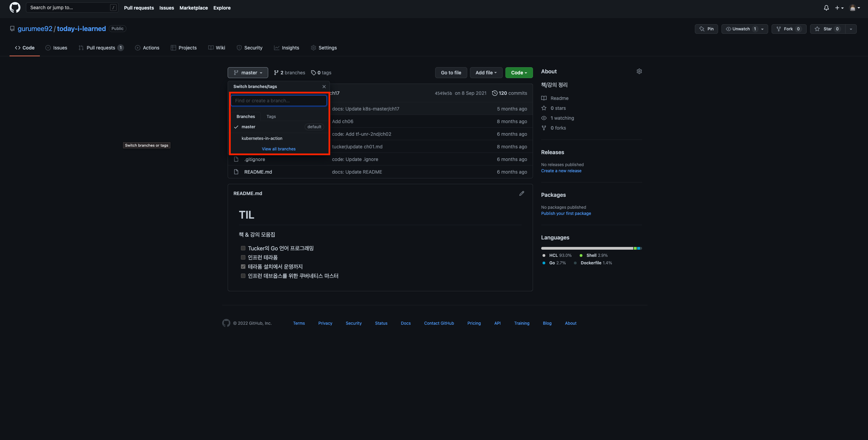This screenshot has height=440, width=868.
Task: Switch to the Tags tab in branch popup
Action: click(x=271, y=117)
